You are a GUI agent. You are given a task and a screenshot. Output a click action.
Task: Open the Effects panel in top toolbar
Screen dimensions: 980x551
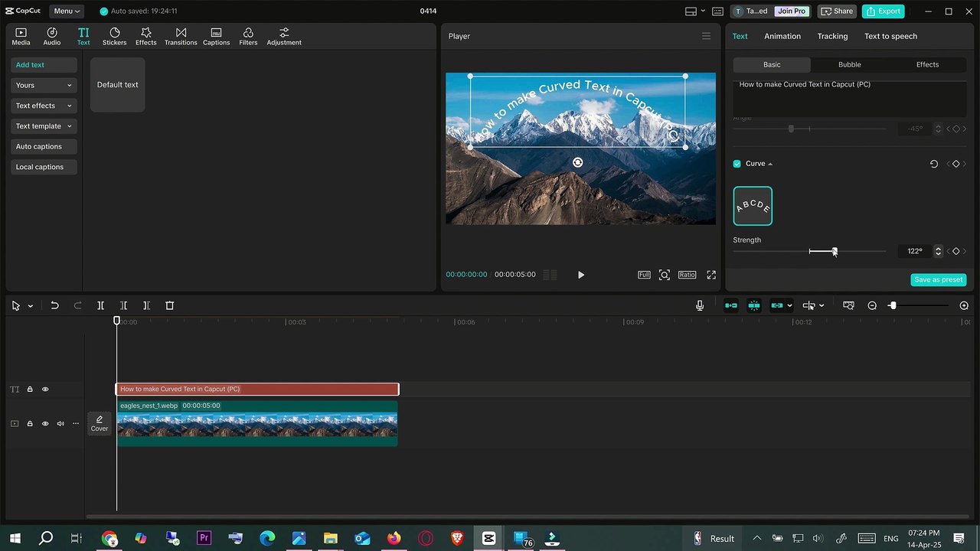pyautogui.click(x=146, y=36)
